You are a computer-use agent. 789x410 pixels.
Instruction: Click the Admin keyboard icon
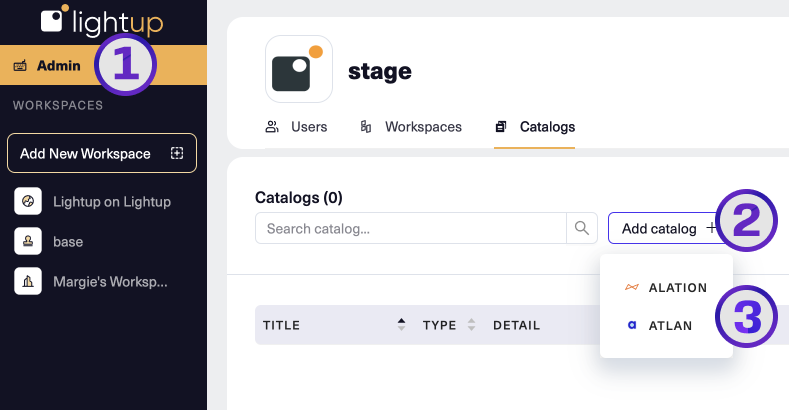point(20,66)
